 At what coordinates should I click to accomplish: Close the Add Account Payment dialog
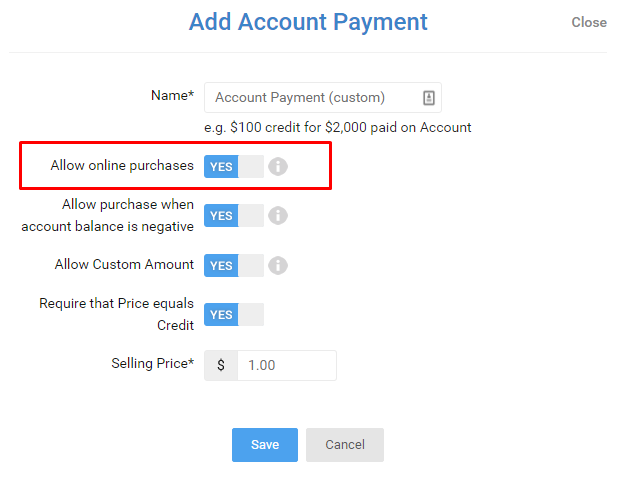589,23
